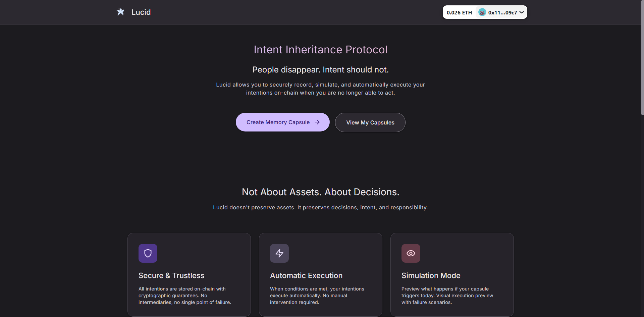Go to home via Lucid brand name
644x317 pixels.
pyautogui.click(x=141, y=12)
